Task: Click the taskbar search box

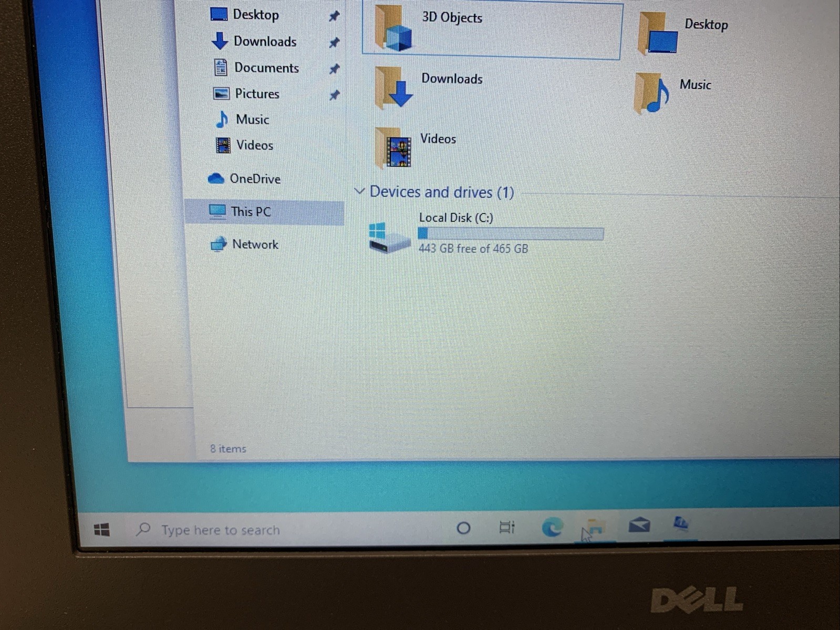Action: (284, 529)
